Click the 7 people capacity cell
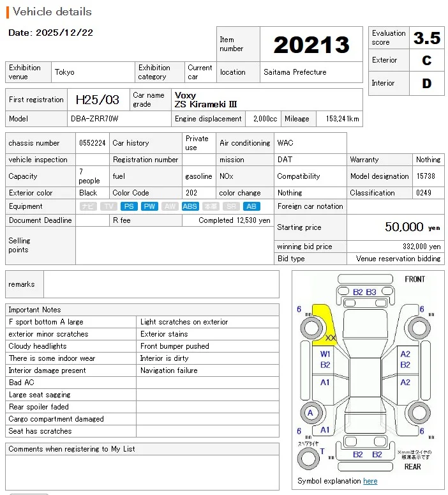This screenshot has width=448, height=495. tap(92, 176)
